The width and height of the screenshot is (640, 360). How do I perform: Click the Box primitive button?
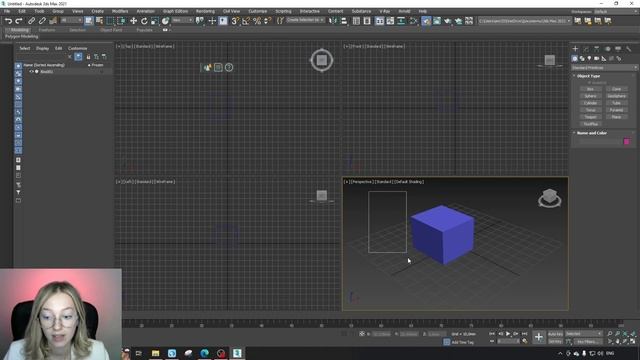click(x=590, y=89)
